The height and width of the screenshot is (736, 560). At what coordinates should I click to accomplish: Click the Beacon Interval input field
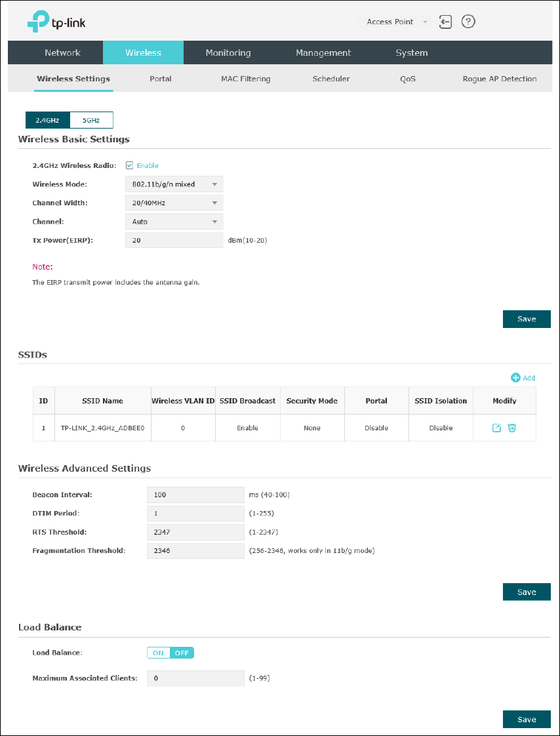195,494
